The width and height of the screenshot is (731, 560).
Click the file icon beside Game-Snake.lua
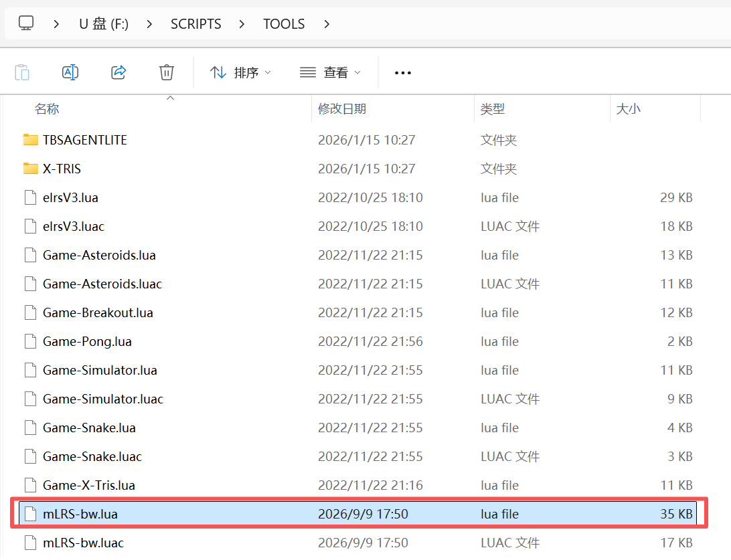click(x=30, y=428)
